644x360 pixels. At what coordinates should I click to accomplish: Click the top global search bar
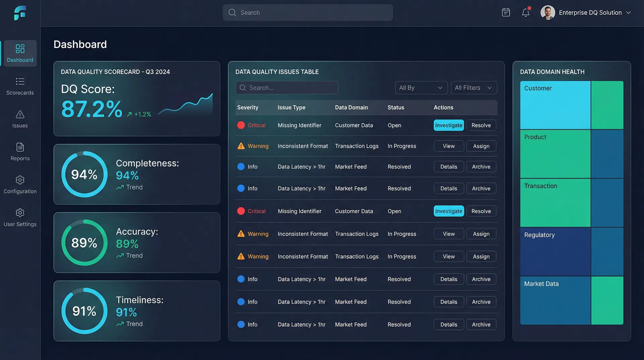coord(308,12)
